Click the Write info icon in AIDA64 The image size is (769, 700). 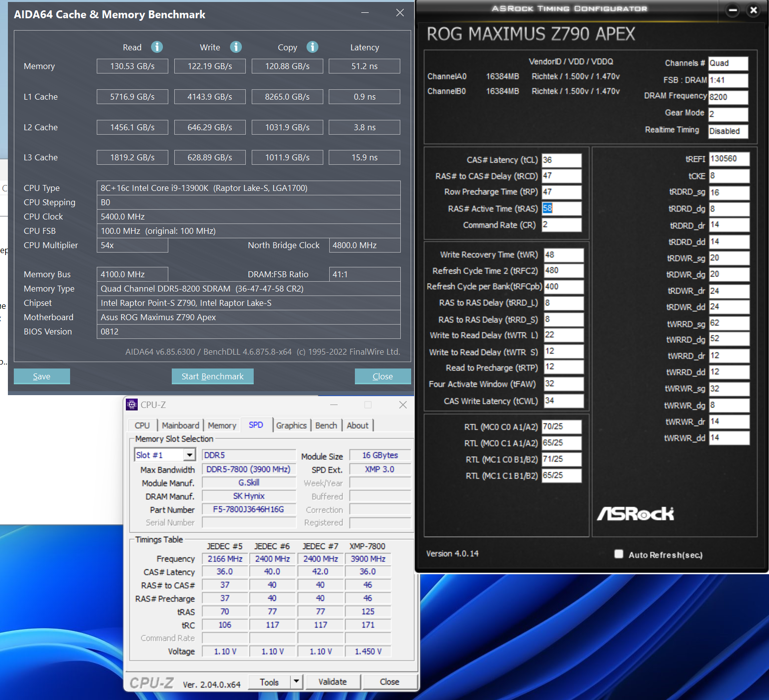click(236, 47)
